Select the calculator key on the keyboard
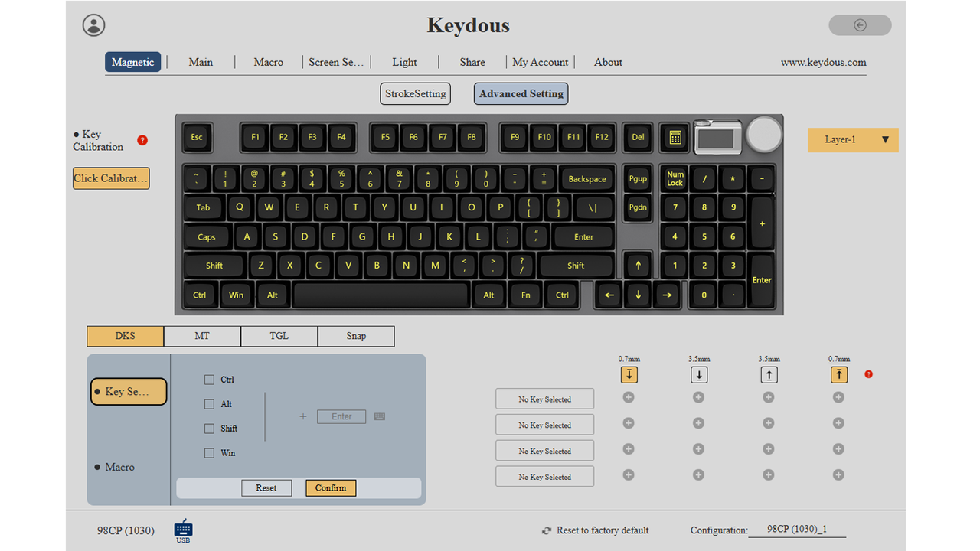 pyautogui.click(x=675, y=138)
